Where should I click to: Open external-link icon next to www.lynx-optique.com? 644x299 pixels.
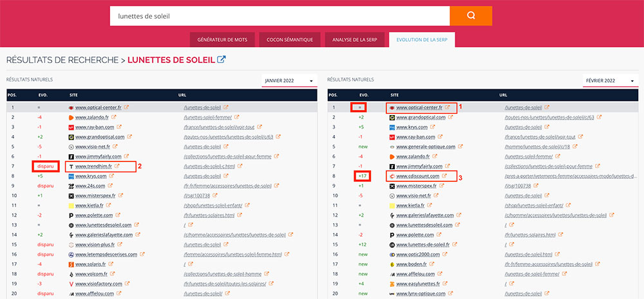click(x=451, y=294)
